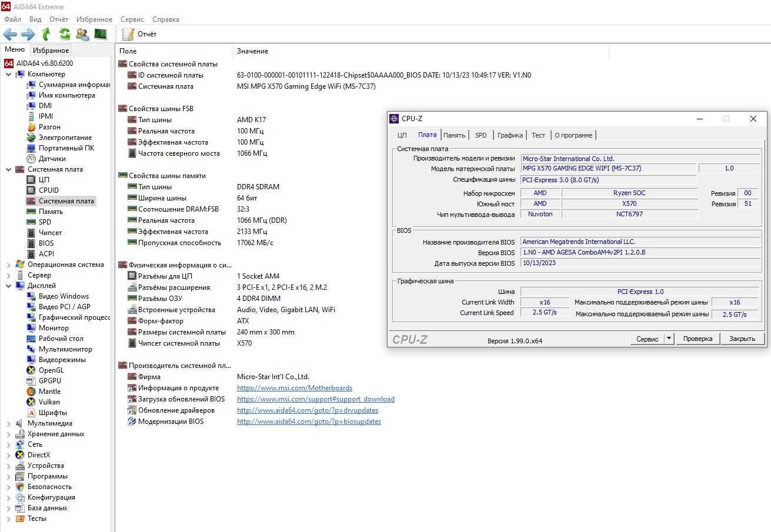Image resolution: width=771 pixels, height=532 pixels.
Task: Expand the Сервер tree node
Action: tap(8, 275)
